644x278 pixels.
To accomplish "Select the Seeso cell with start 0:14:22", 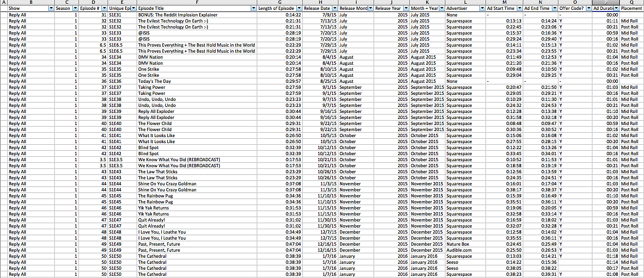I will pyautogui.click(x=465, y=262).
